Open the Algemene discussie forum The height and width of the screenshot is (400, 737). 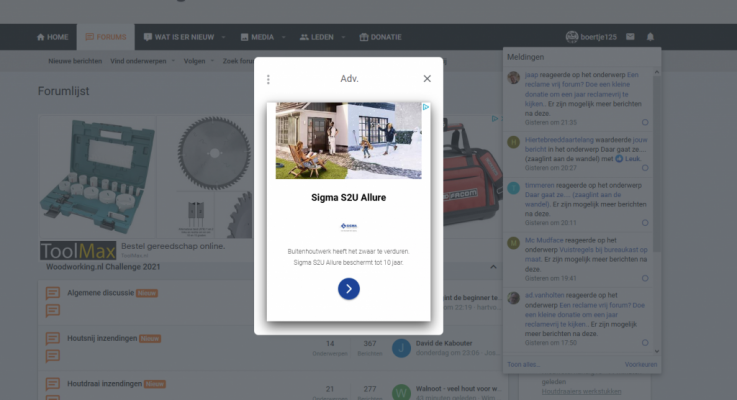pos(101,293)
